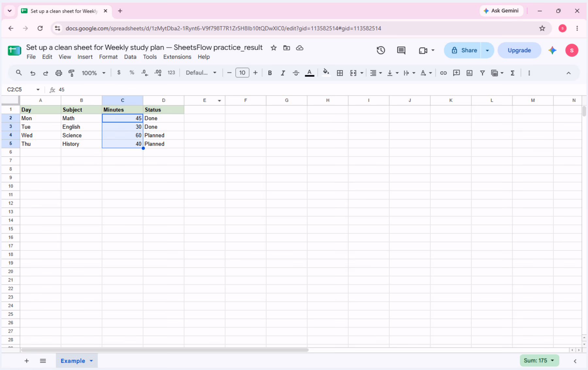This screenshot has width=588, height=370.
Task: Expand the Share options arrow
Action: click(487, 50)
